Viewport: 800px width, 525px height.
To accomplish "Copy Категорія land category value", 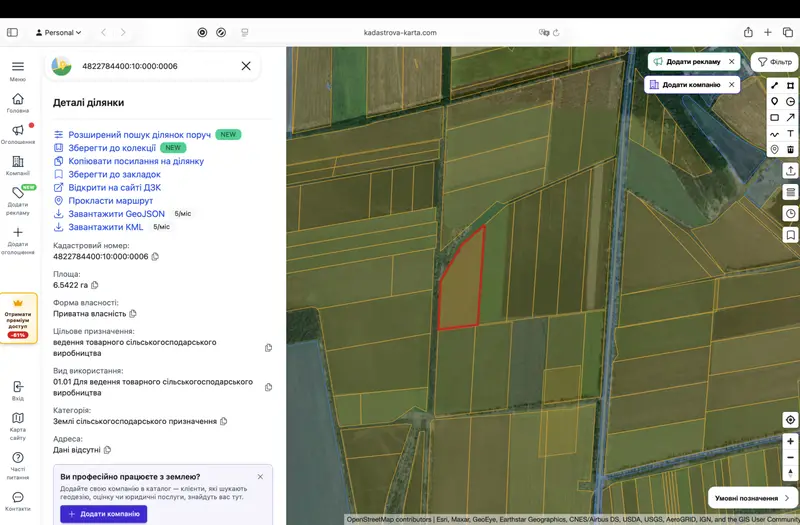I will tap(223, 421).
